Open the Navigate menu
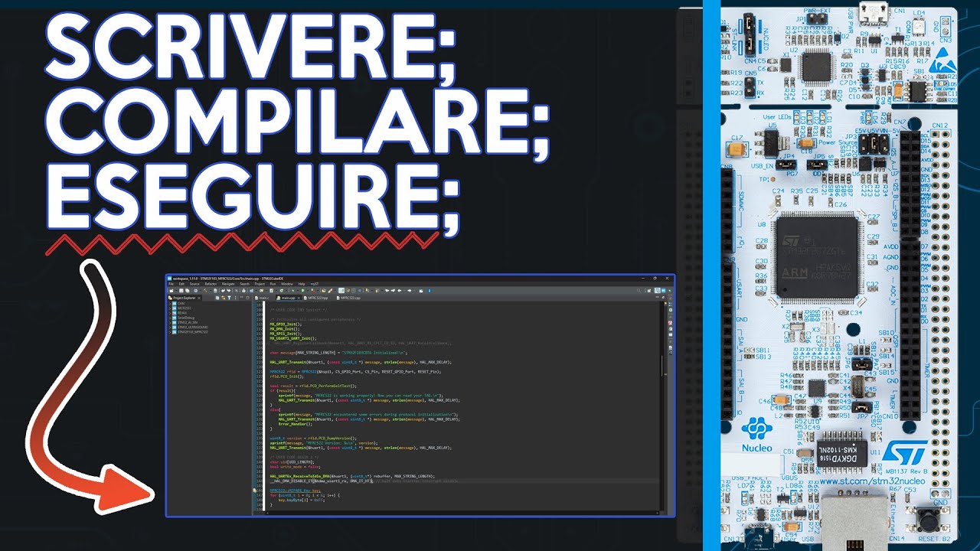Screen dimensions: 980x551 click(228, 284)
